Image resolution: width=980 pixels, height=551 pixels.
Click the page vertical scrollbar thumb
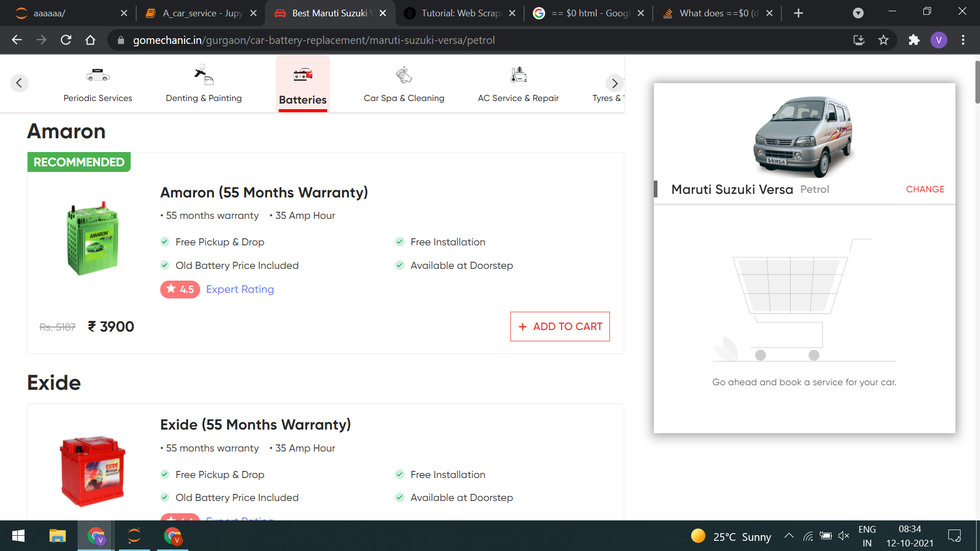(977, 82)
